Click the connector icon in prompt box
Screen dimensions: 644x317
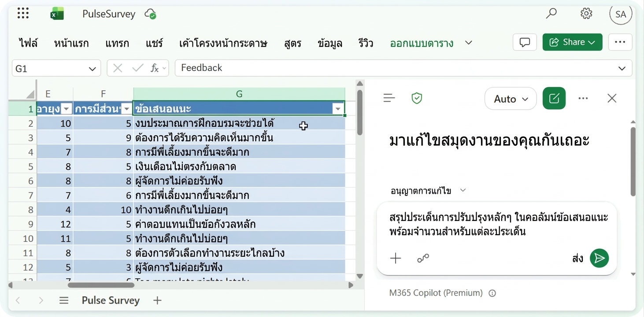[x=423, y=258]
